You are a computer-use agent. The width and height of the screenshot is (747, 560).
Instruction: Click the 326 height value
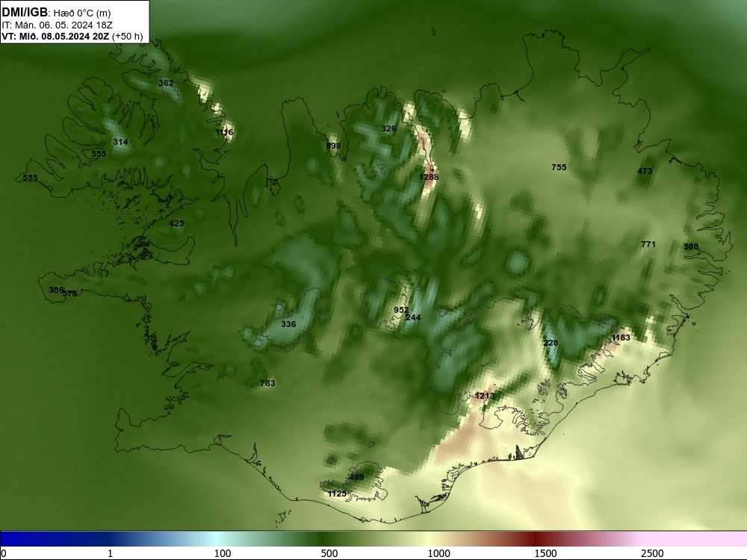pos(388,128)
